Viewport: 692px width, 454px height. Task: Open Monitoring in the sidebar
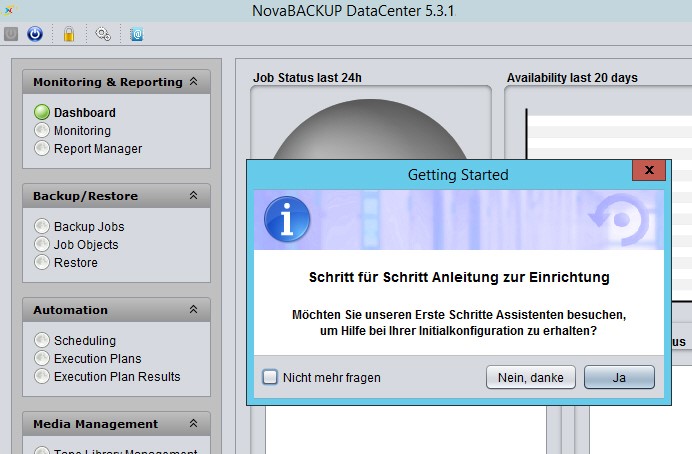pyautogui.click(x=72, y=131)
